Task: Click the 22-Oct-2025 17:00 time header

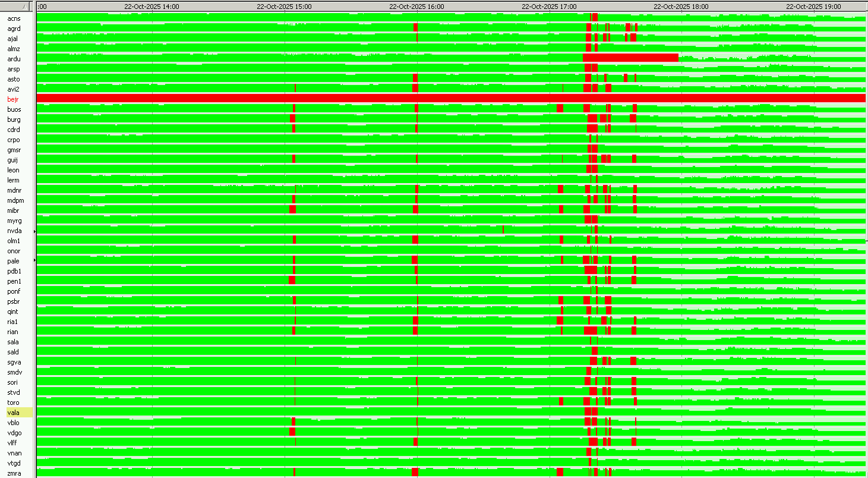Action: 549,6
